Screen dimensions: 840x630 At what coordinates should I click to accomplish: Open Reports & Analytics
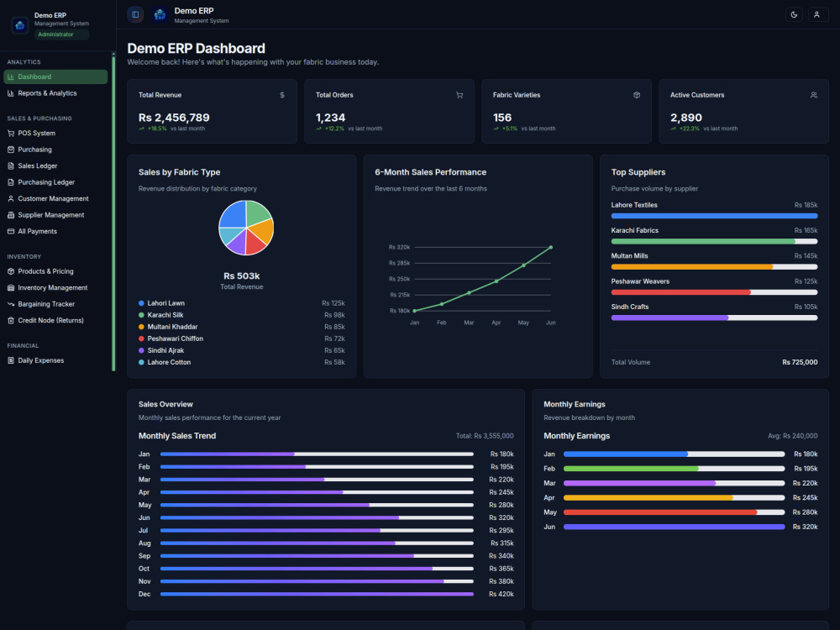click(x=55, y=93)
